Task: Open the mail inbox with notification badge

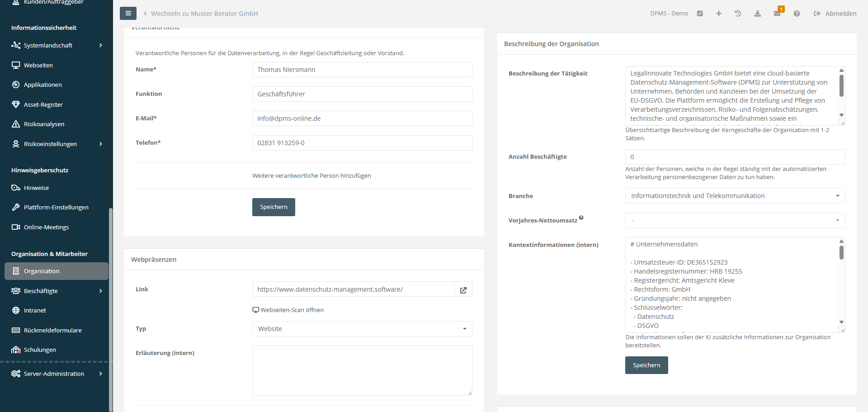Action: click(x=777, y=14)
